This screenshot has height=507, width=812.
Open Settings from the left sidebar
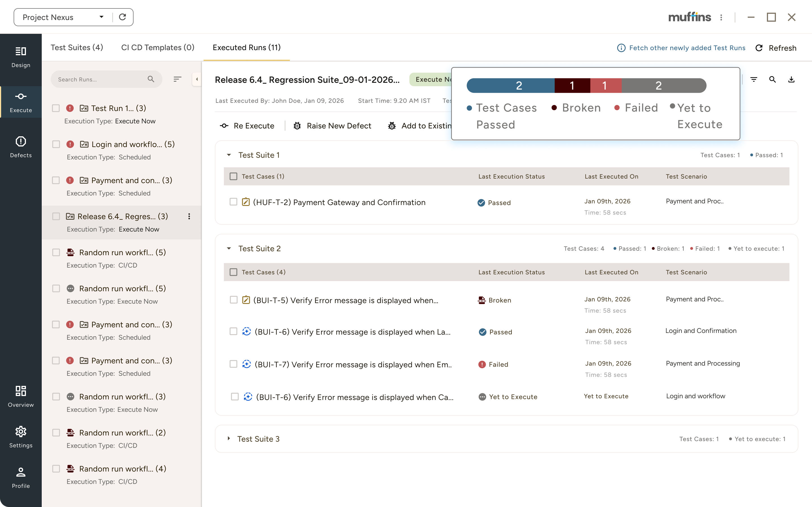click(x=21, y=436)
